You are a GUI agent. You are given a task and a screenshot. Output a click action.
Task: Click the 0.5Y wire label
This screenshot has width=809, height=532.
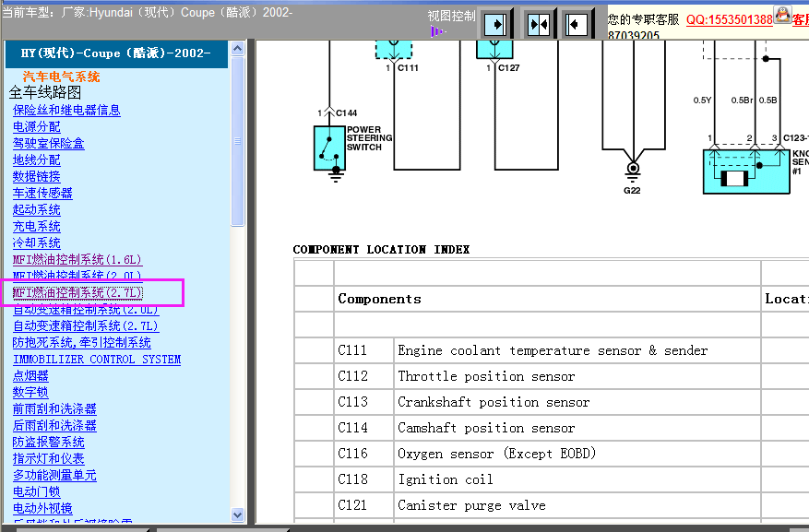(x=702, y=100)
